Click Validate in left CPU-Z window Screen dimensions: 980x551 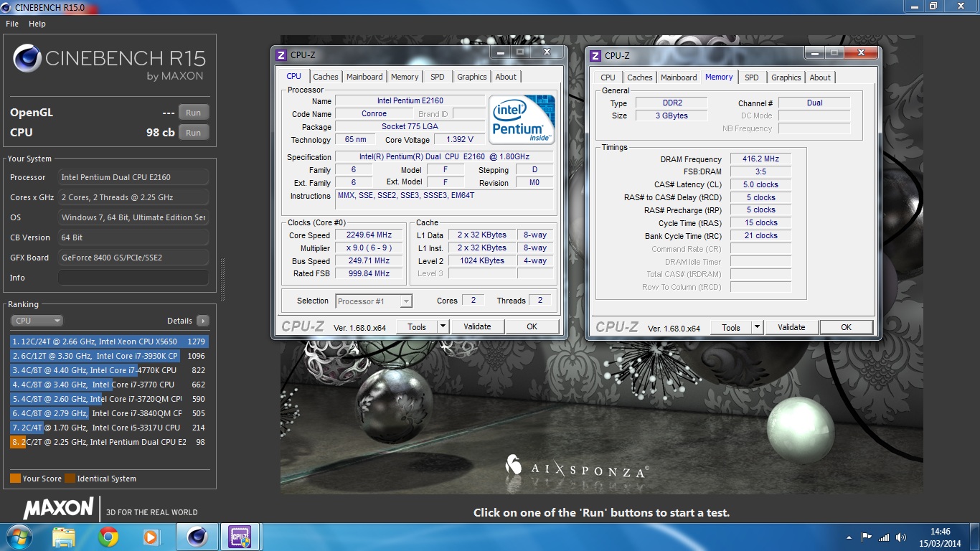[477, 326]
